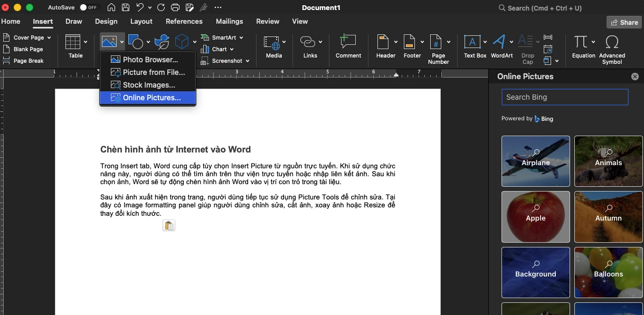Click the Search Bing input field
This screenshot has width=644, height=315.
564,97
